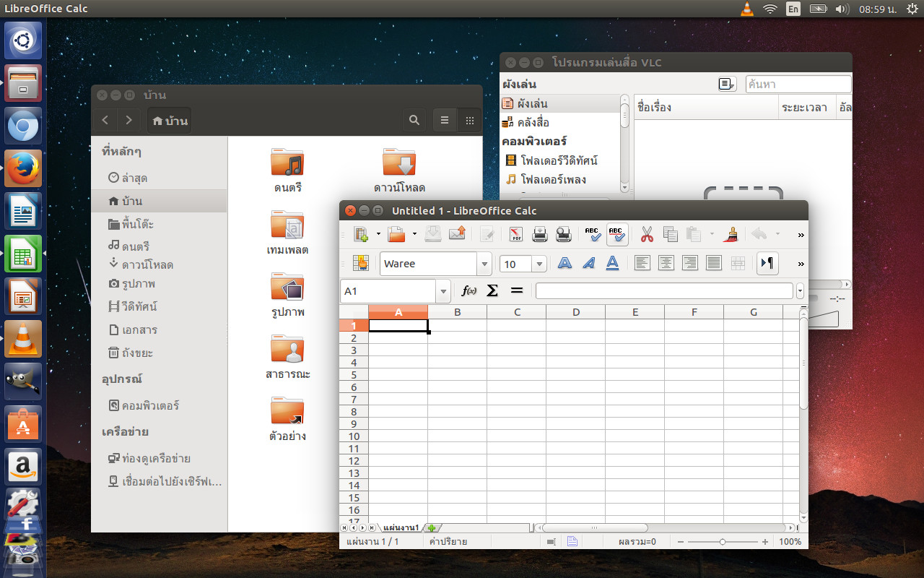Switch Files window to list view

coord(445,121)
